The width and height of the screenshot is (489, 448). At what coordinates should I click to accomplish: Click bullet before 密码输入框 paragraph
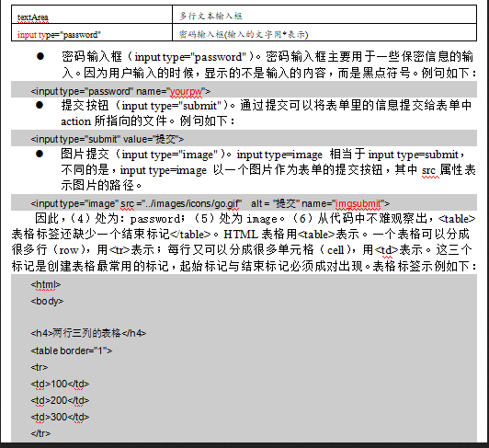click(40, 56)
